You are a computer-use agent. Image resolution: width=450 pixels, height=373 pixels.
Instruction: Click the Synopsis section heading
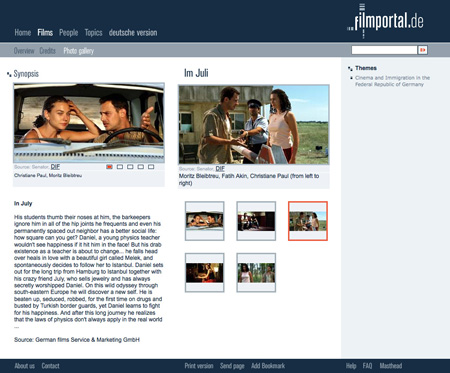pyautogui.click(x=26, y=74)
